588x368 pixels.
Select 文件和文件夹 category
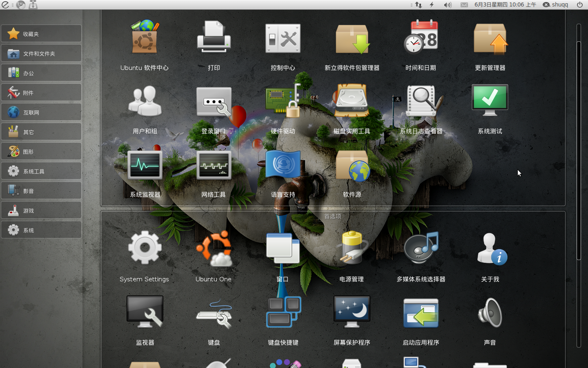click(41, 53)
